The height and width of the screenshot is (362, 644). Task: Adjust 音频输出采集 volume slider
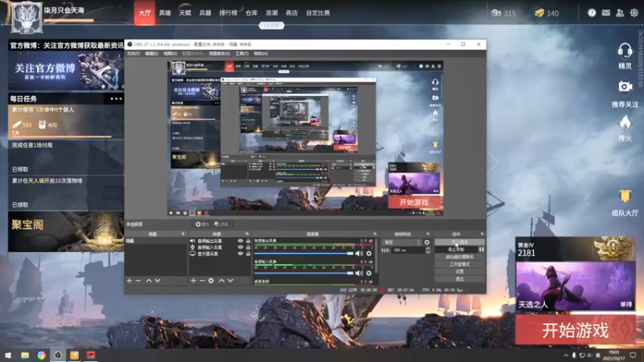304,253
